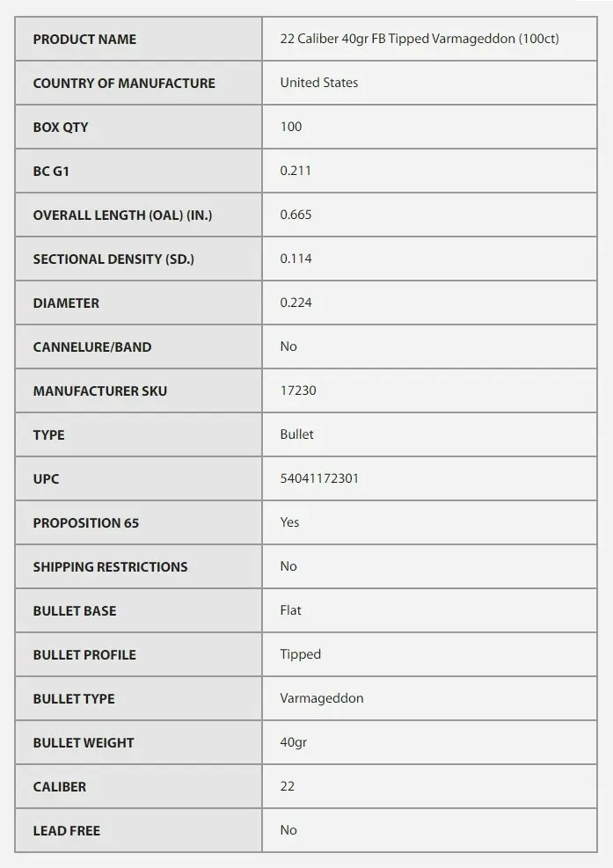Select the manufacturer SKU value 17230
The image size is (613, 868).
click(298, 390)
